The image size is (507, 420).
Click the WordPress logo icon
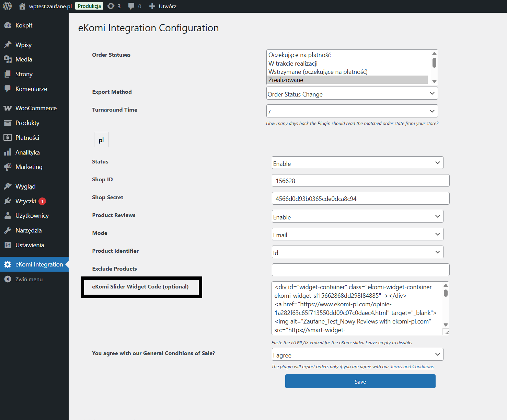tap(7, 6)
